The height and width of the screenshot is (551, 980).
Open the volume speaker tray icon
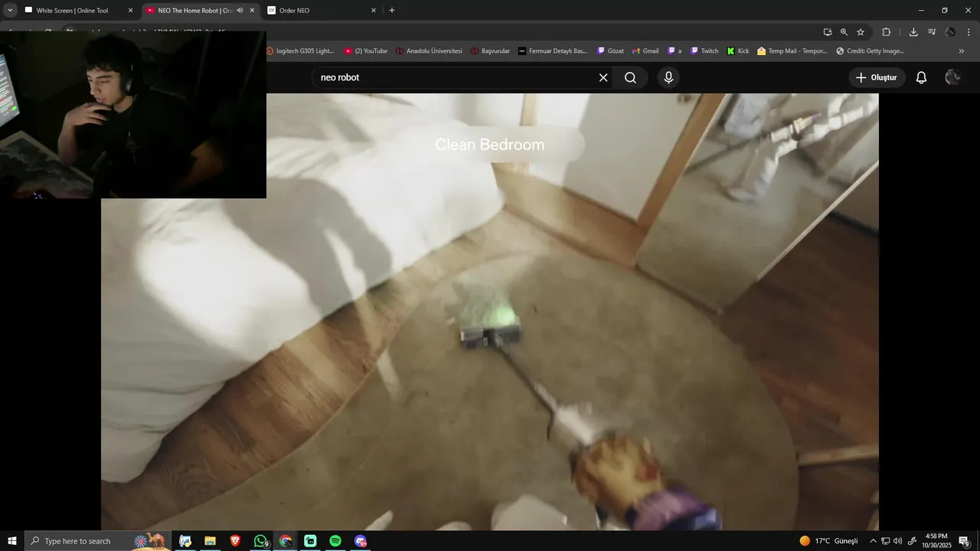click(897, 541)
